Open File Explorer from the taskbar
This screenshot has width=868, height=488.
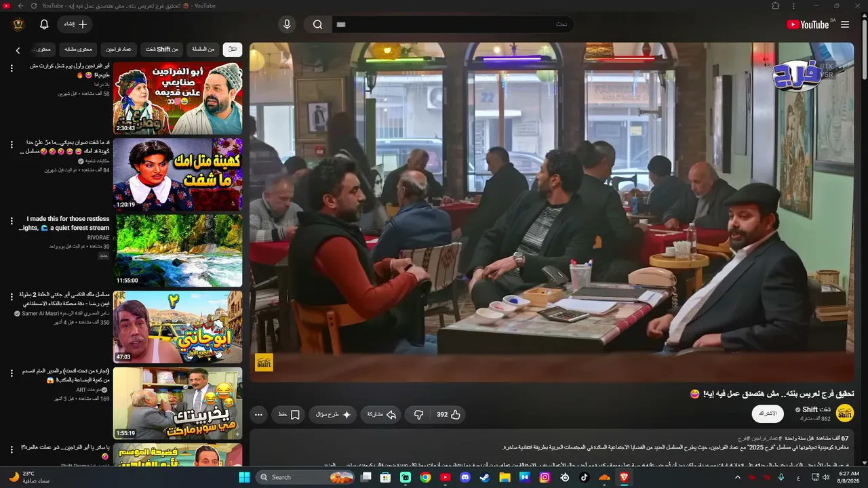coord(505,477)
